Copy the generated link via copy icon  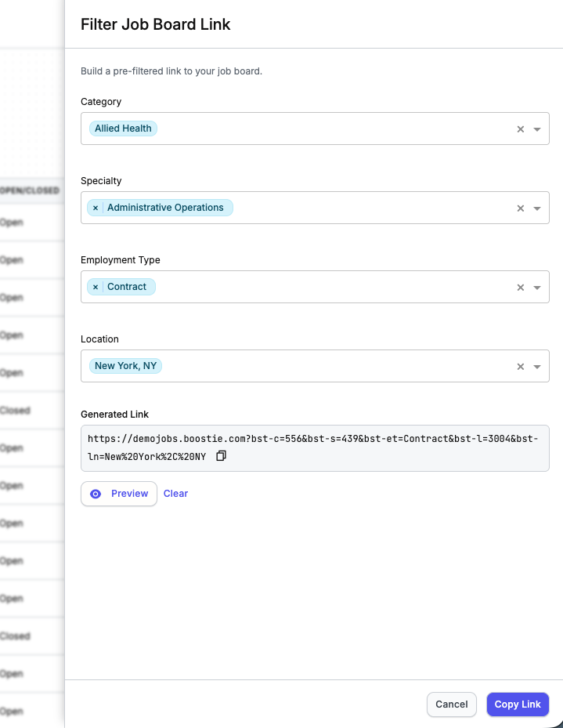[x=221, y=455]
